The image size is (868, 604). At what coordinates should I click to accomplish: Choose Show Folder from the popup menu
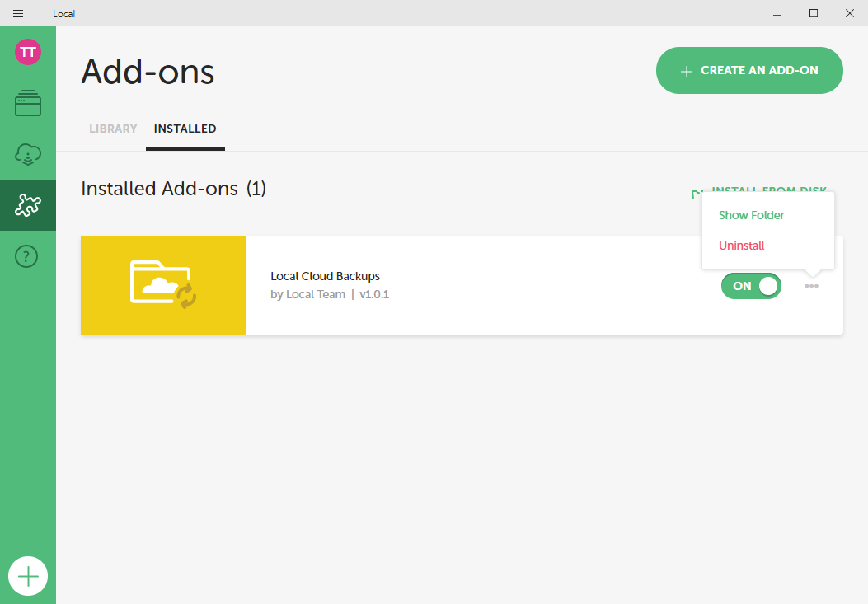pos(751,215)
